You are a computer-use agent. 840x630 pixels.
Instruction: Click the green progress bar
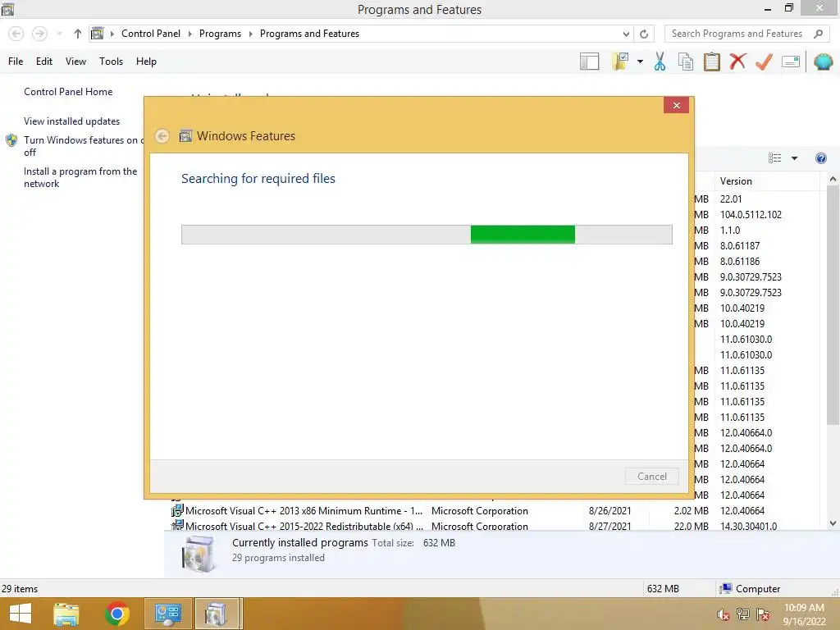(523, 235)
